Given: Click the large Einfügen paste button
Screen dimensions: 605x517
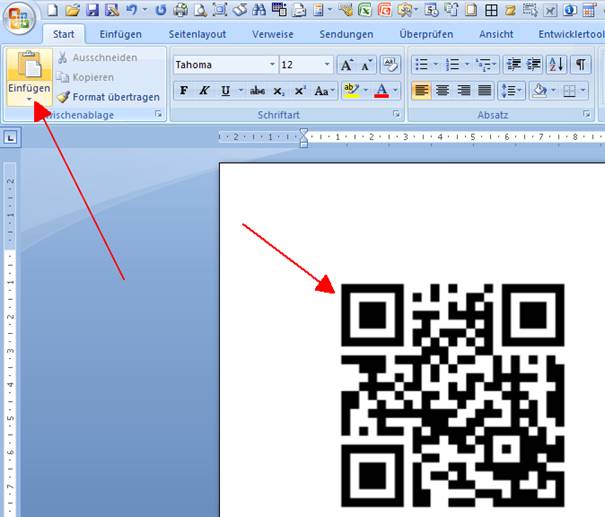Looking at the screenshot, I should point(29,72).
